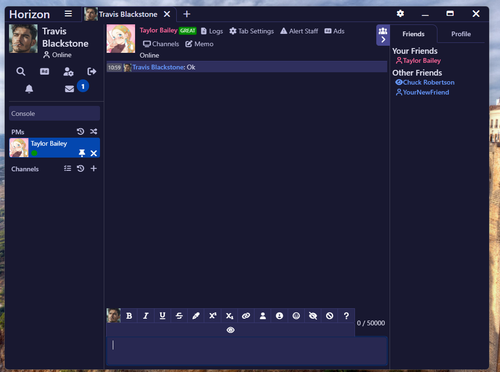Close the Travis Blackstone tab
500x372 pixels.
point(167,14)
